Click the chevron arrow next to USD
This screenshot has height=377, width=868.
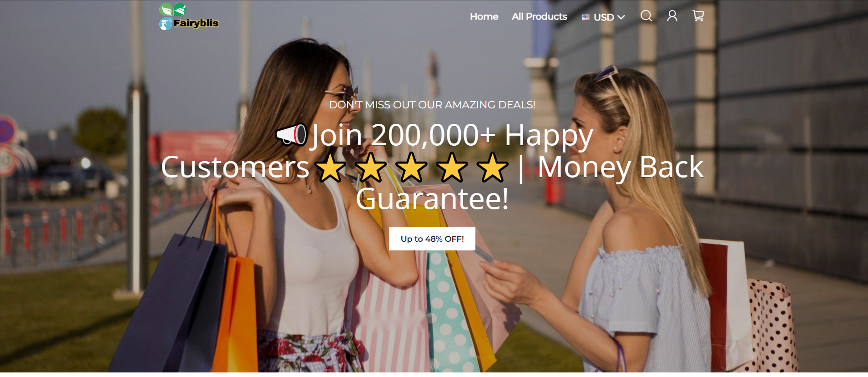coord(621,17)
